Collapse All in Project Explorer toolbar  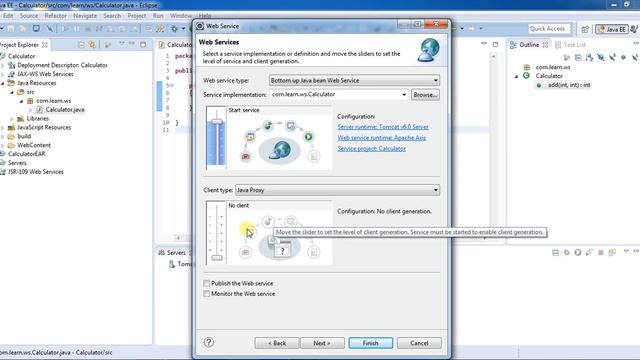tap(81, 44)
